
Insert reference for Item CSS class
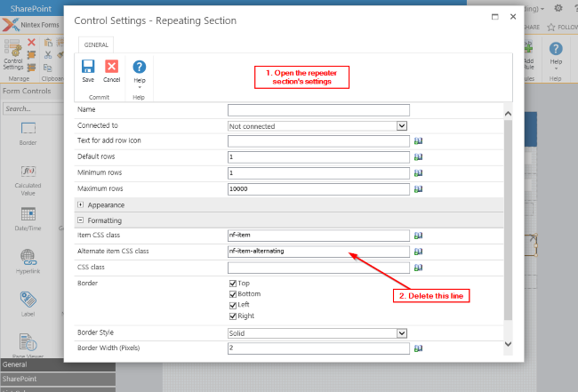click(x=418, y=236)
